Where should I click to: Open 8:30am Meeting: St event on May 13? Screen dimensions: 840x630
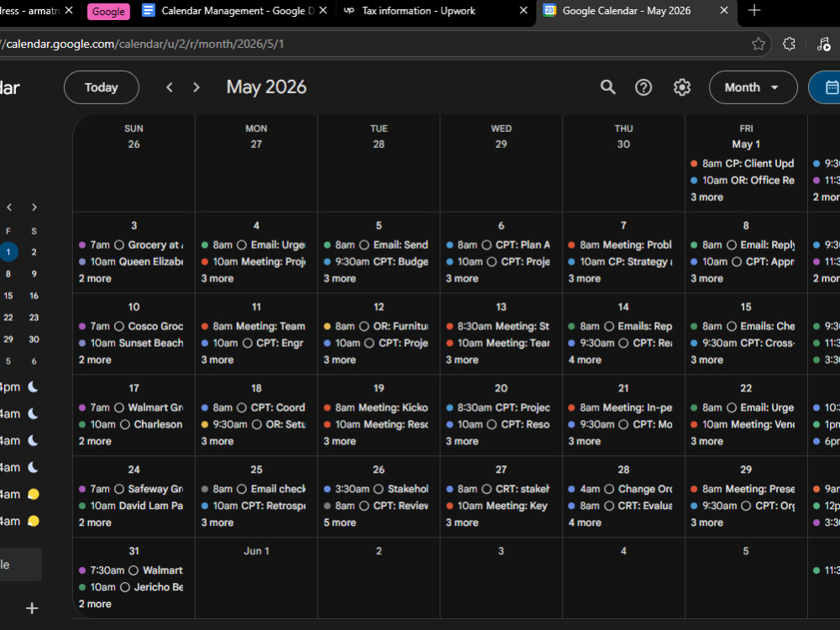(497, 326)
